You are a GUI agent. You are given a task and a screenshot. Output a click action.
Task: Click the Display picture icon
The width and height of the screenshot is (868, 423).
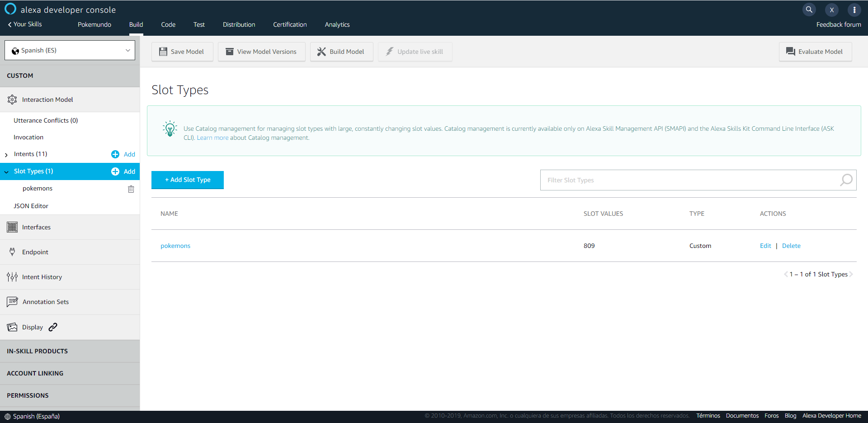(x=12, y=327)
